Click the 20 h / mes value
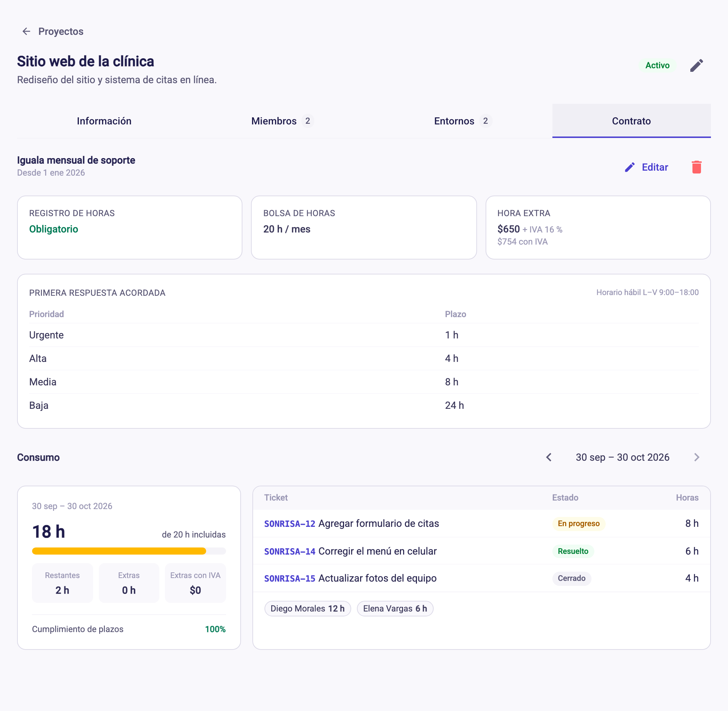The width and height of the screenshot is (728, 711). pyautogui.click(x=287, y=229)
